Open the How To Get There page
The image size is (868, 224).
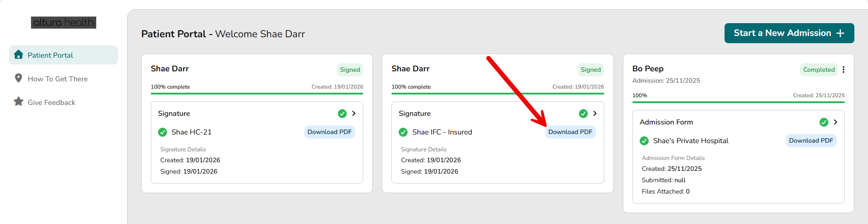pos(58,79)
